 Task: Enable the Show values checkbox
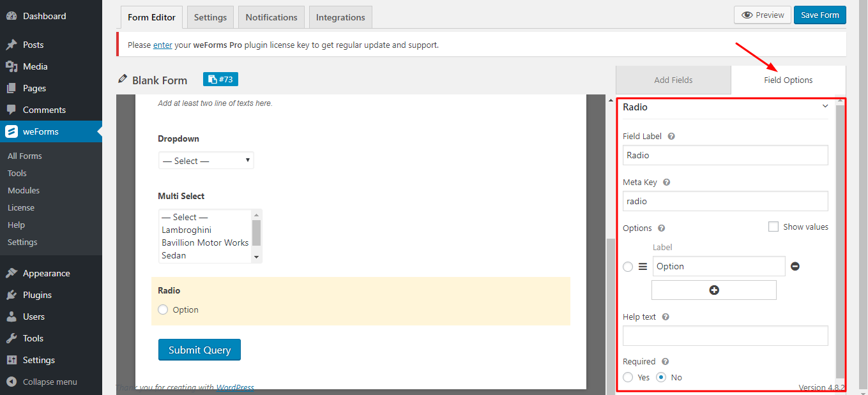pyautogui.click(x=773, y=227)
